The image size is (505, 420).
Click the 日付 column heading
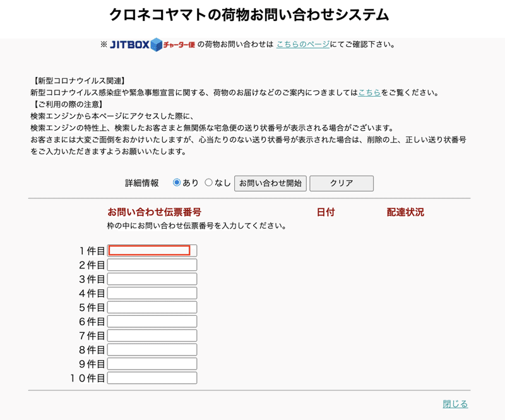(x=326, y=212)
